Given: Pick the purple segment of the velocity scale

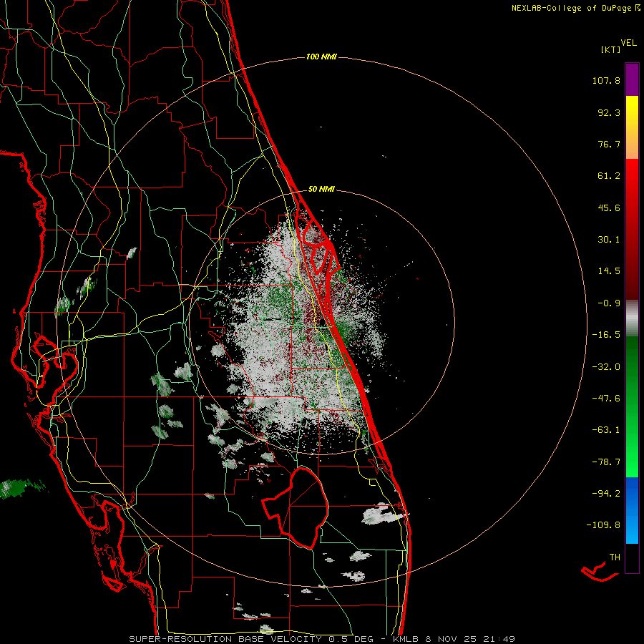Looking at the screenshot, I should 632,79.
